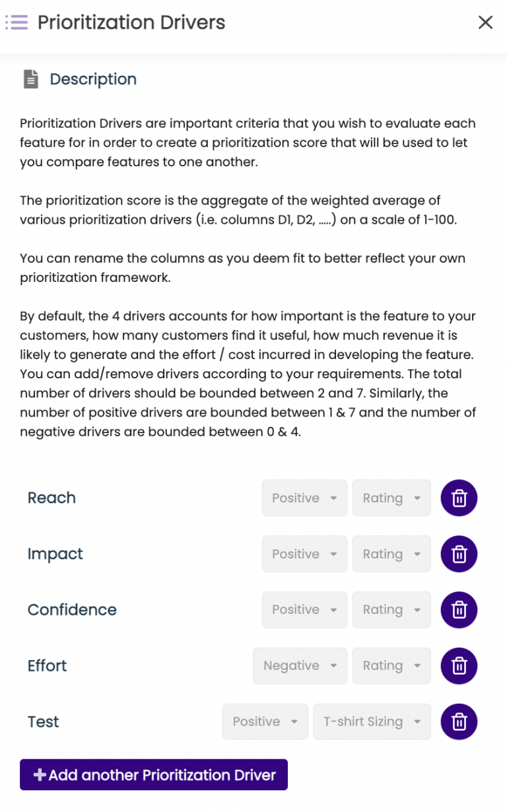Screen dimensions: 507x812
Task: Expand Confidence's Positive dropdown
Action: coord(304,610)
